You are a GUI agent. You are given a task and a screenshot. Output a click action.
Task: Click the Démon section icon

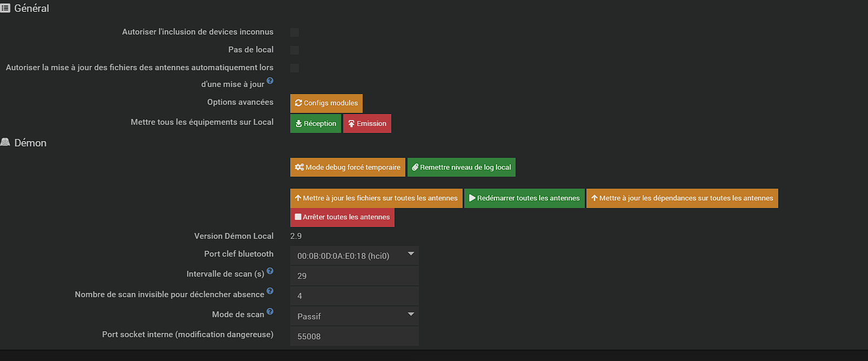5,142
